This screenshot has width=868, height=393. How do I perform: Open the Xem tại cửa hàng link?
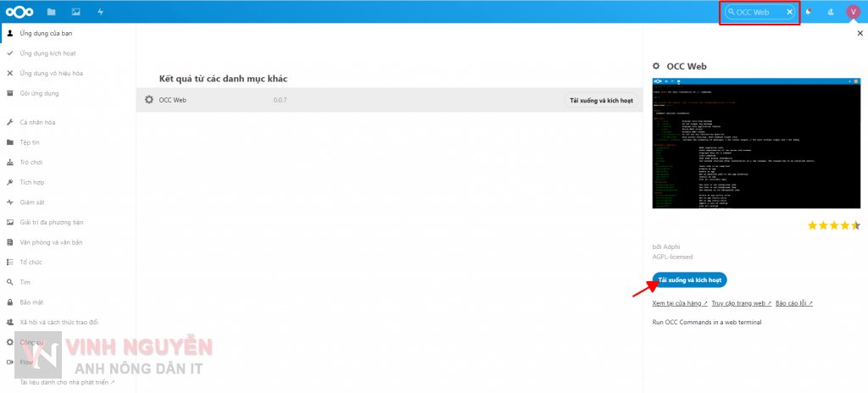click(680, 302)
